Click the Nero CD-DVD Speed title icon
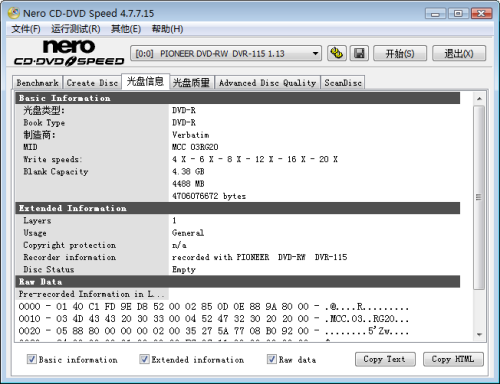 [14, 13]
